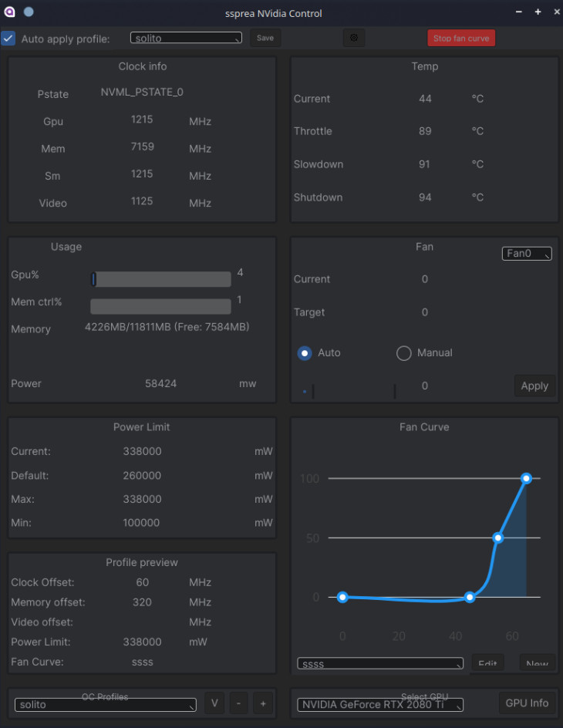Open the OC Profiles dropdown showing solito
The width and height of the screenshot is (563, 728).
click(x=106, y=705)
